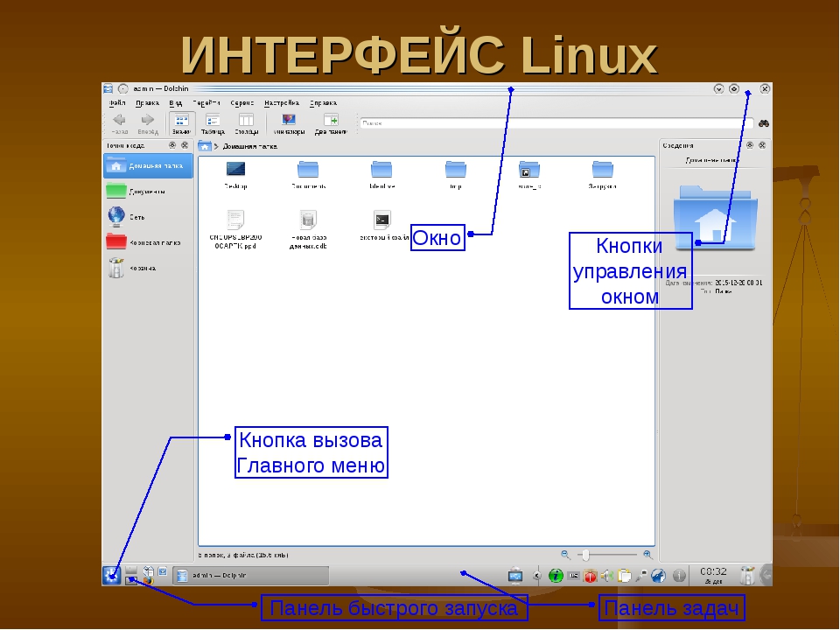
Task: Open the Файл menu
Action: pyautogui.click(x=117, y=103)
